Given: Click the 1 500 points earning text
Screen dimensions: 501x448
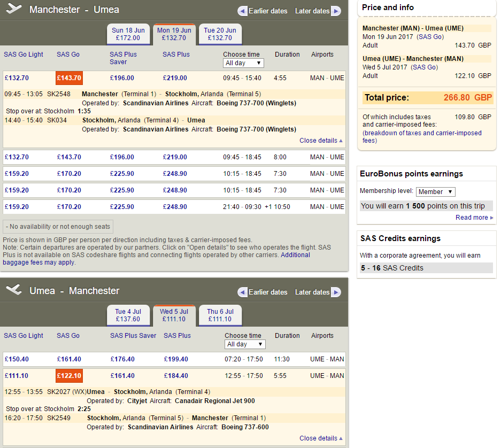Looking at the screenshot, I should [423, 206].
